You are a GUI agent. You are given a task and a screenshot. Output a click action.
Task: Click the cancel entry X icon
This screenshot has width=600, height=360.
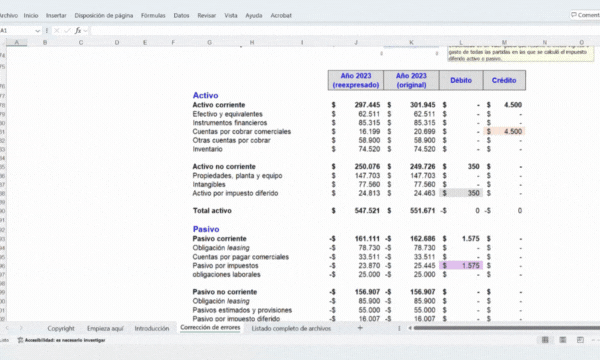(x=57, y=31)
